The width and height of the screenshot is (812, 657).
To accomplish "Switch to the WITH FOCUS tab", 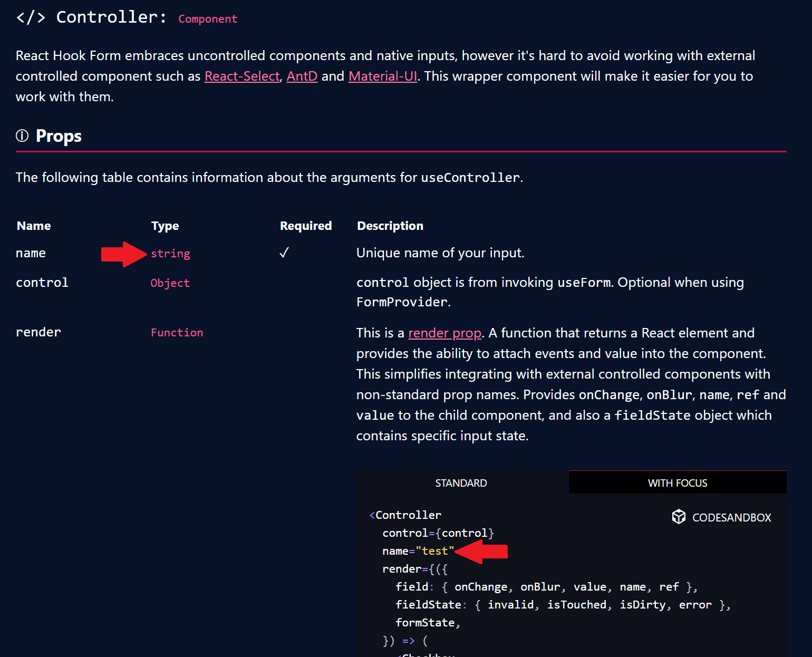I will pyautogui.click(x=677, y=482).
